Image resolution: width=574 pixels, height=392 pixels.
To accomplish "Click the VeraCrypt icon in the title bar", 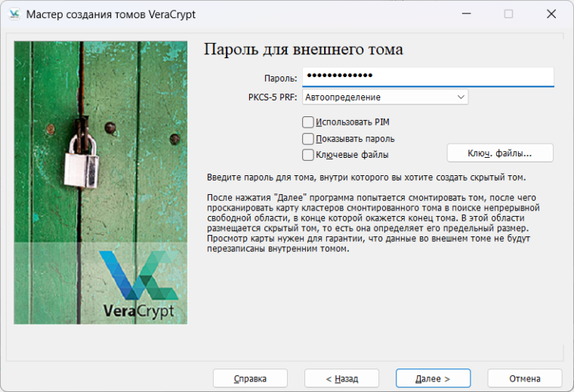I will click(x=14, y=14).
